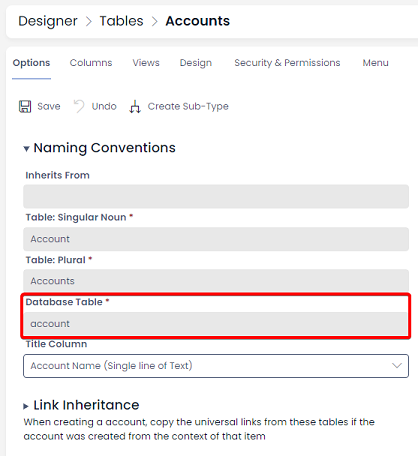The height and width of the screenshot is (456, 418).
Task: Navigate to Tables in the breadcrumb
Action: [x=121, y=21]
